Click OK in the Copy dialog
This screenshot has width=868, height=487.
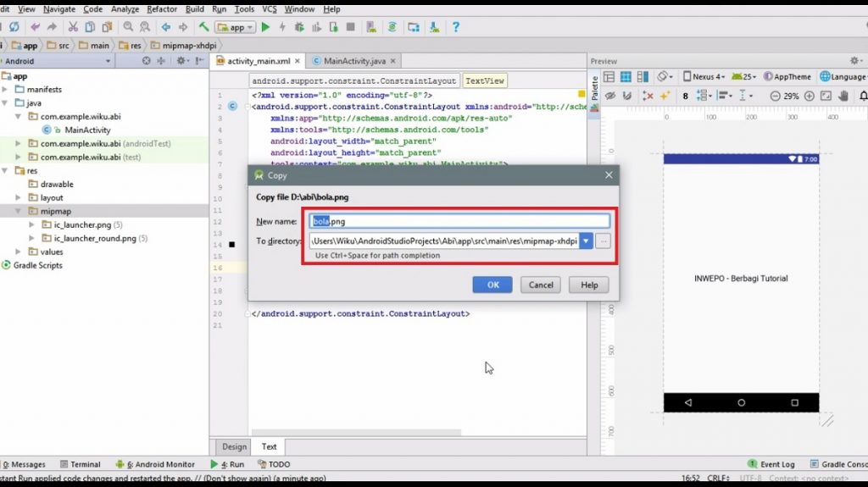[x=492, y=285]
